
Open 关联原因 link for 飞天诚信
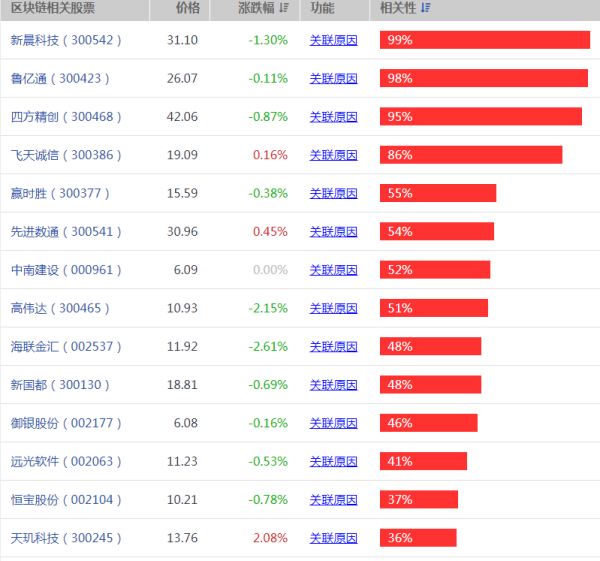[x=333, y=155]
